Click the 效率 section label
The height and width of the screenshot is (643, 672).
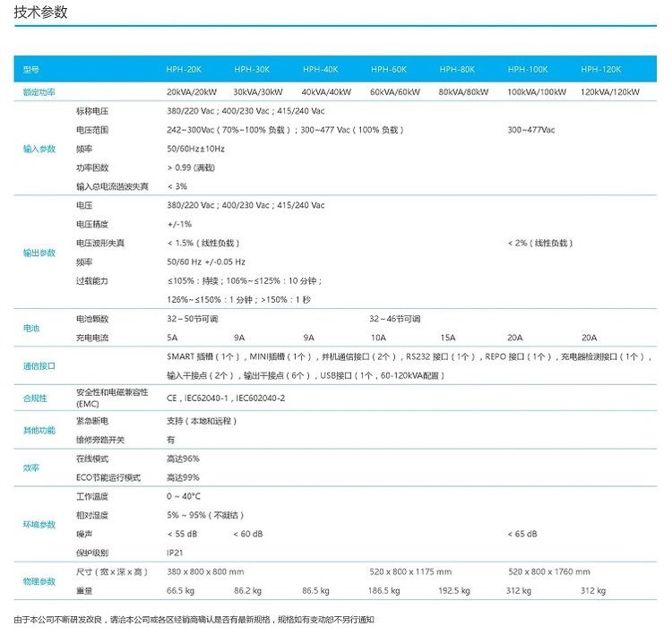(x=30, y=467)
